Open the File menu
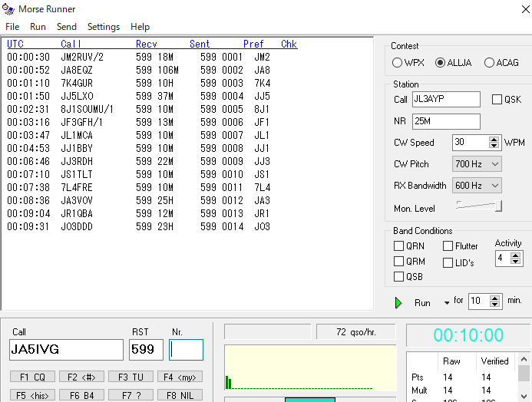The height and width of the screenshot is (402, 532). (12, 27)
